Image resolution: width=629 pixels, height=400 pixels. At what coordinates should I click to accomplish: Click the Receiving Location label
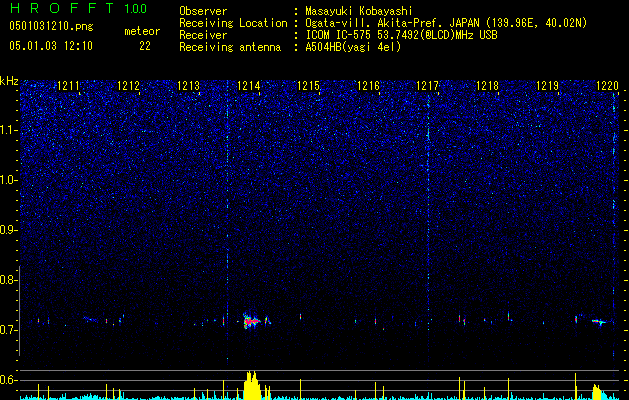point(233,23)
